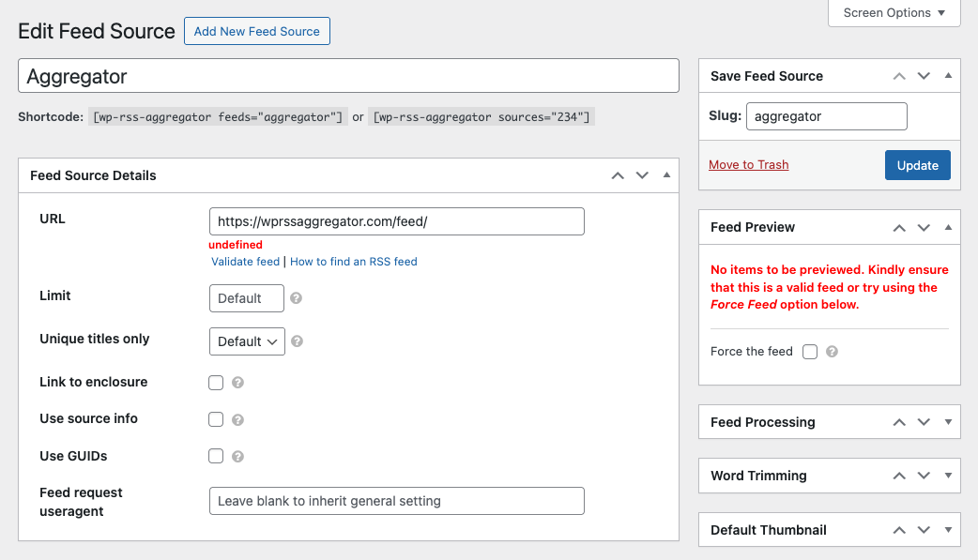Tick the Force the feed checkbox

pos(810,352)
